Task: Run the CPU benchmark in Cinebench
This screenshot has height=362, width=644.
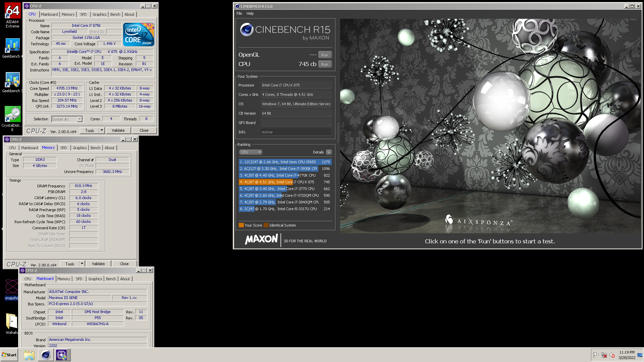Action: (x=325, y=64)
